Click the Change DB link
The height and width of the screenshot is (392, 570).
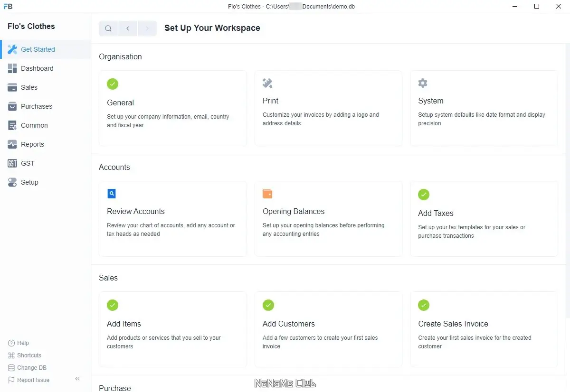(x=31, y=368)
